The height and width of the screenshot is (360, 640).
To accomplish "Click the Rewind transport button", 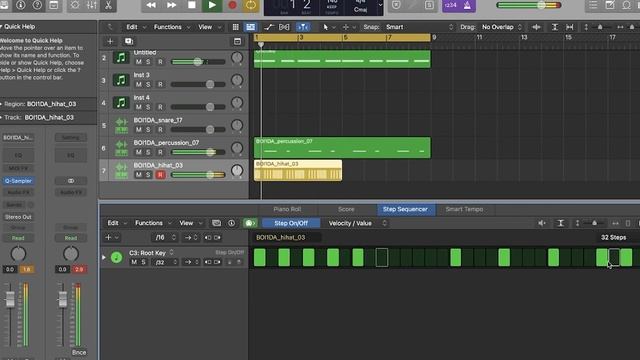I will pyautogui.click(x=151, y=5).
